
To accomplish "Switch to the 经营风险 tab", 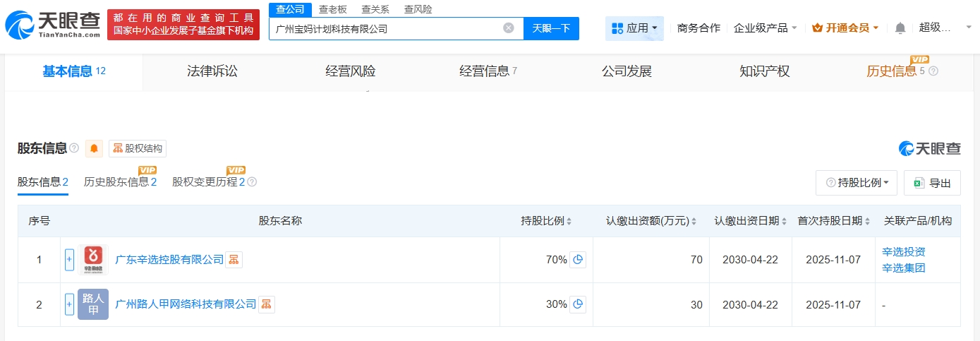I will (x=350, y=71).
